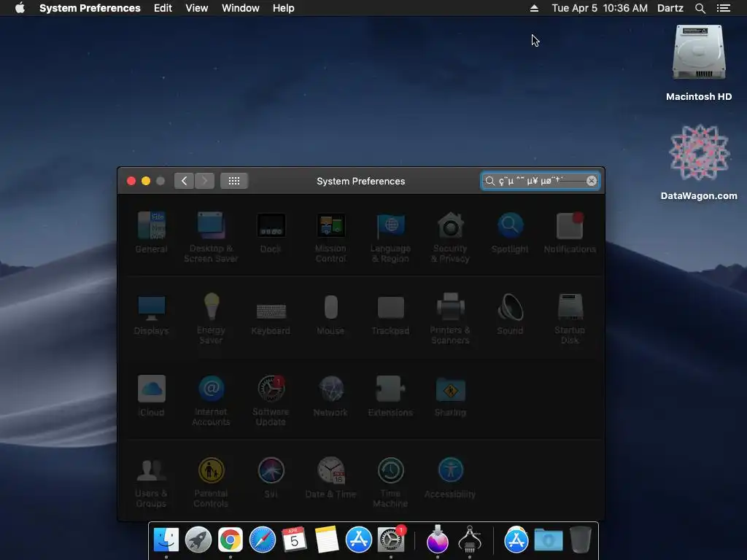
Task: Click the eject icon in menu bar
Action: pyautogui.click(x=534, y=8)
